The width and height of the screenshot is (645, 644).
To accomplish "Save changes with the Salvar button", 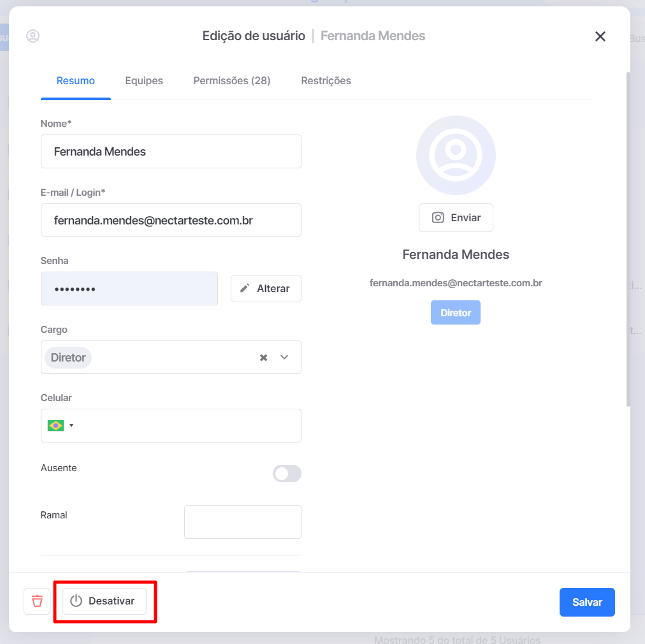I will tap(587, 602).
